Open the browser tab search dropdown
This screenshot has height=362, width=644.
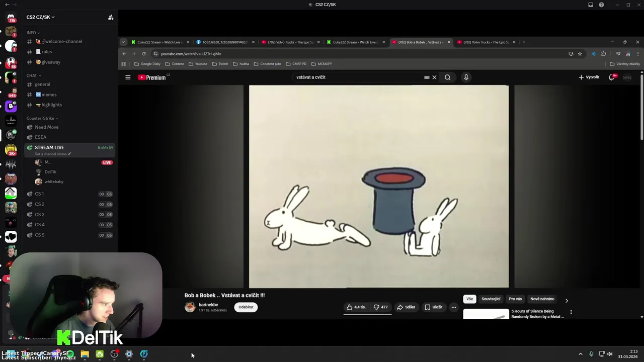[x=124, y=42]
